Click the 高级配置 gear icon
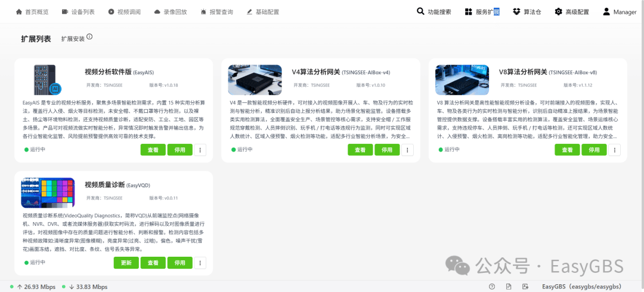 click(x=558, y=12)
